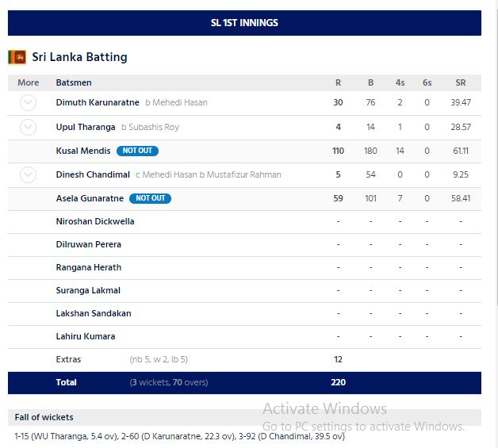This screenshot has height=448, width=498.
Task: Open Kusal Mendis player profile
Action: point(83,151)
